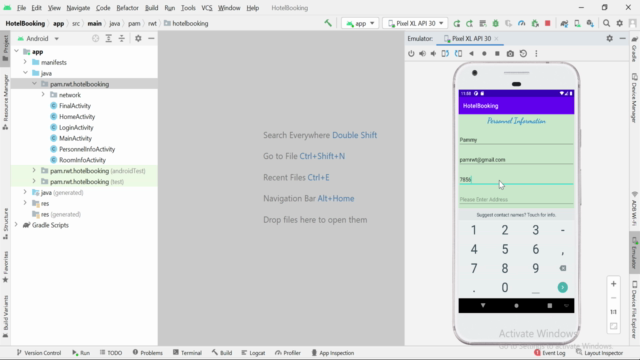Click hotelbooking breadcrumb in navigation bar
This screenshot has height=360, width=640.
186,23
